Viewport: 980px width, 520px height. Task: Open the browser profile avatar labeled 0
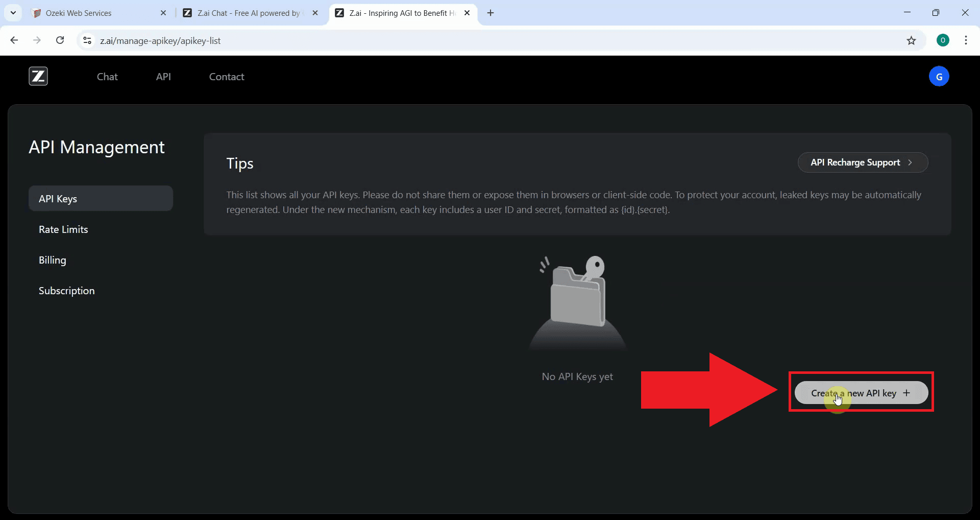point(943,40)
